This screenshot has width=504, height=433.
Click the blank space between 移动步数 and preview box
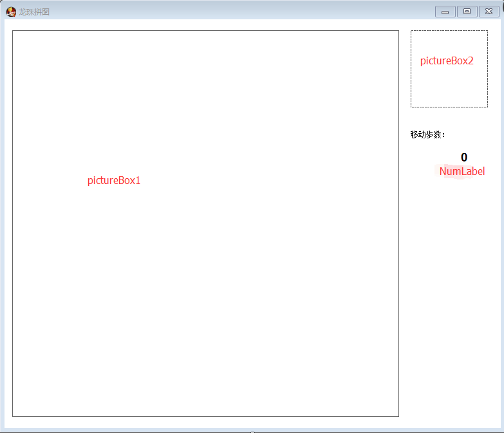click(x=449, y=118)
